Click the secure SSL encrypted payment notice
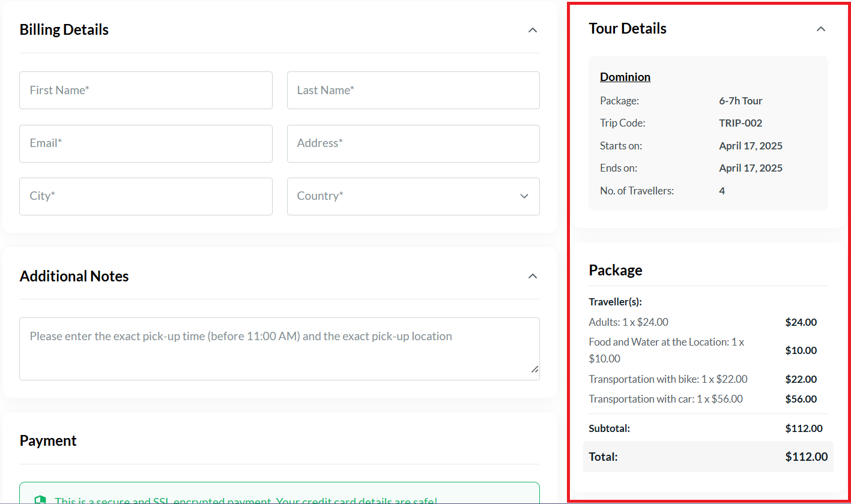This screenshot has height=504, width=851. [x=279, y=493]
